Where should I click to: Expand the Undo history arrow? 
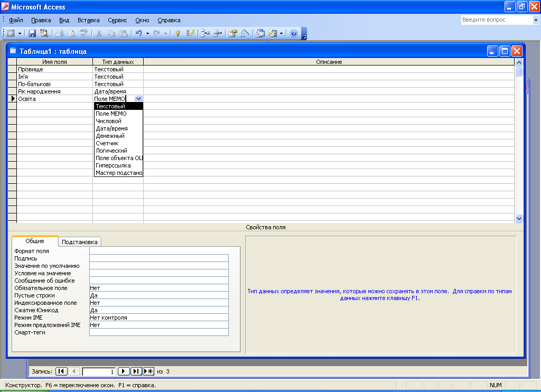[147, 33]
